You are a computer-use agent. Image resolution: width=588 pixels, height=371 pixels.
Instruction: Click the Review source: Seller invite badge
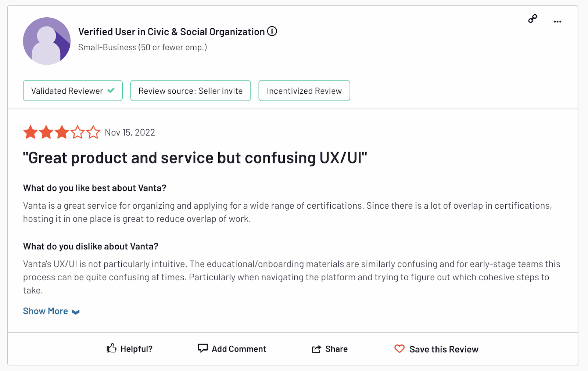(190, 91)
